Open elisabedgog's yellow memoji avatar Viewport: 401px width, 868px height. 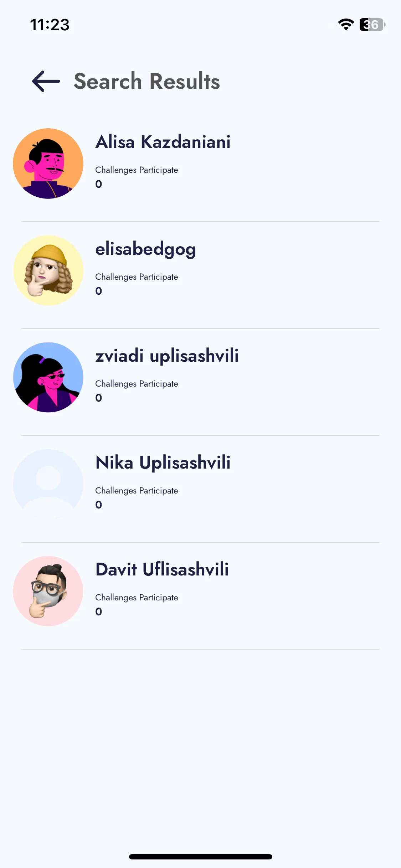point(48,270)
